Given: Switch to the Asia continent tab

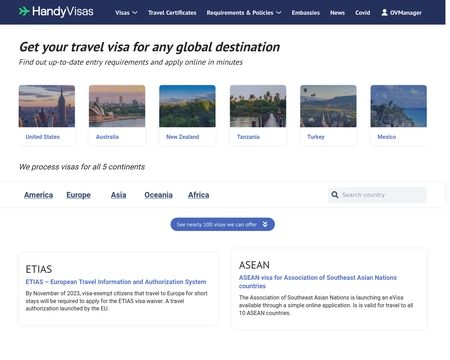Looking at the screenshot, I should [x=118, y=195].
